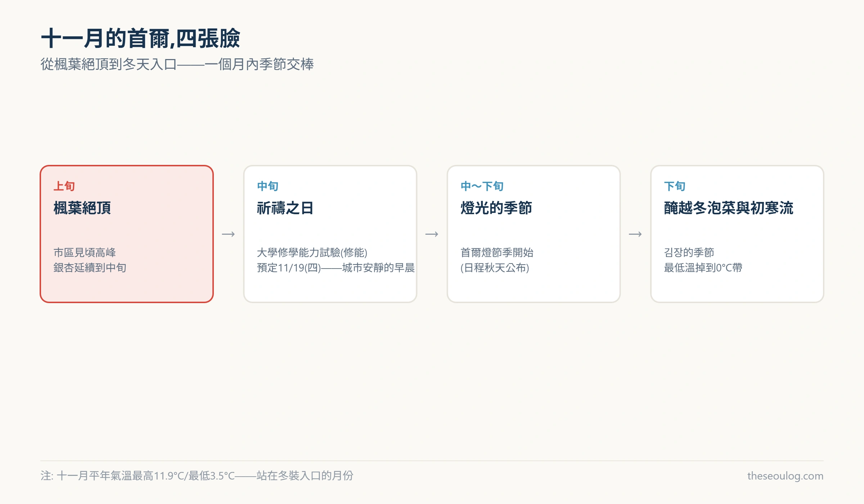This screenshot has width=864, height=504.
Task: Click the 楓葉絕頂 card heading
Action: click(82, 208)
